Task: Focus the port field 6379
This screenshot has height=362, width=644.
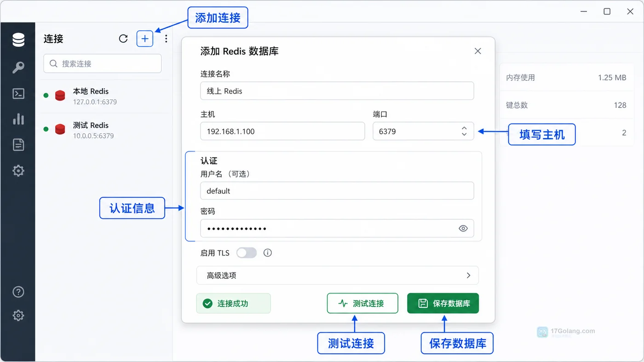Action: 423,131
